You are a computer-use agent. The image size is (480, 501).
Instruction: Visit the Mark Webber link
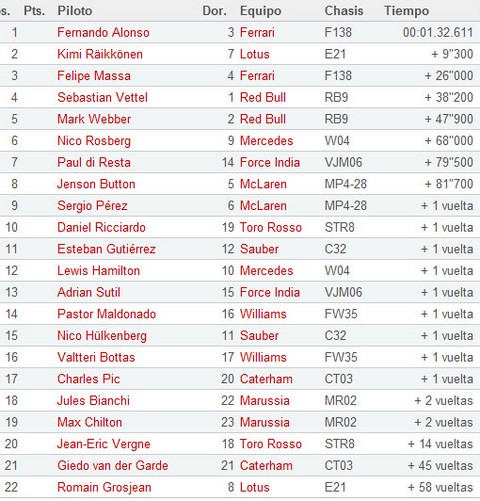[94, 119]
